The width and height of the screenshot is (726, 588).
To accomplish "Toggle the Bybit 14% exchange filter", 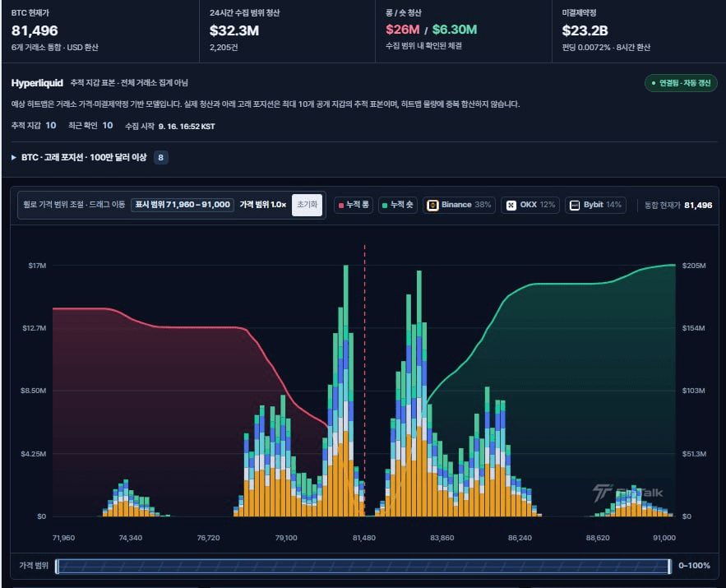I will point(595,205).
